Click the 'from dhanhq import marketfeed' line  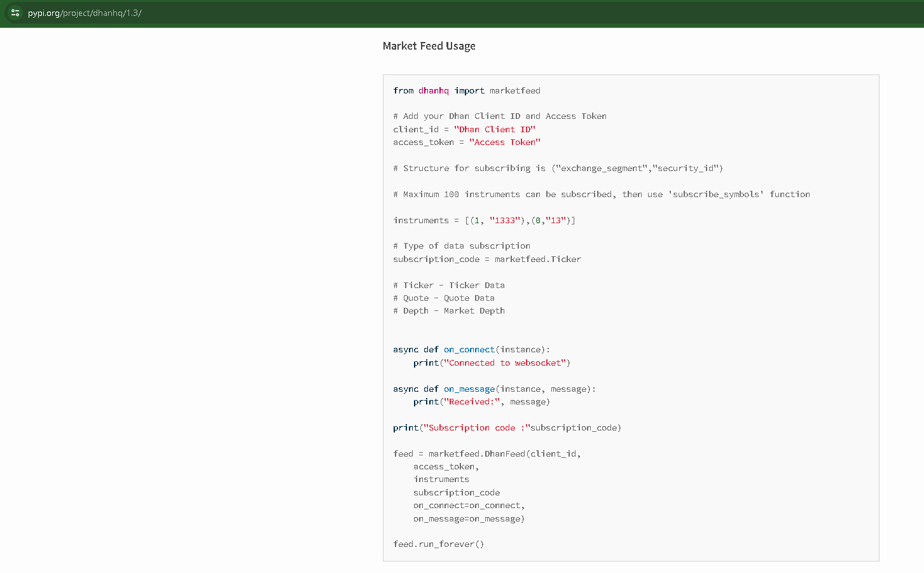(x=466, y=91)
